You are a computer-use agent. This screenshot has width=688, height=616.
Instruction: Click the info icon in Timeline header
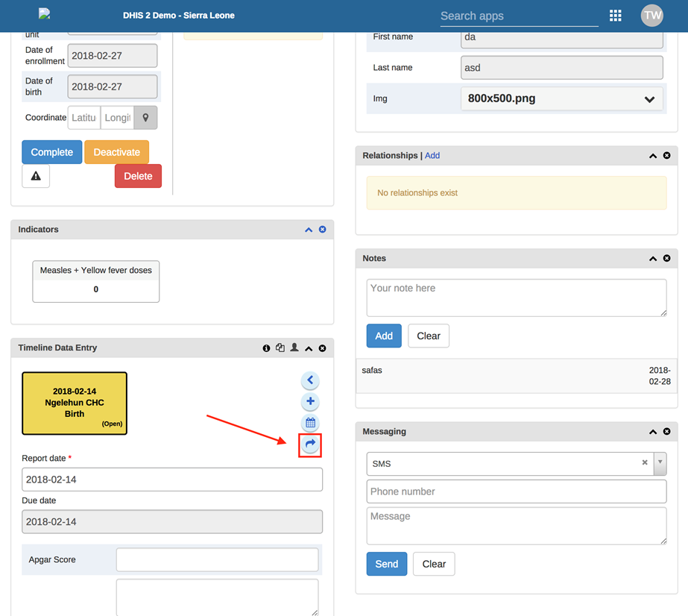(266, 348)
